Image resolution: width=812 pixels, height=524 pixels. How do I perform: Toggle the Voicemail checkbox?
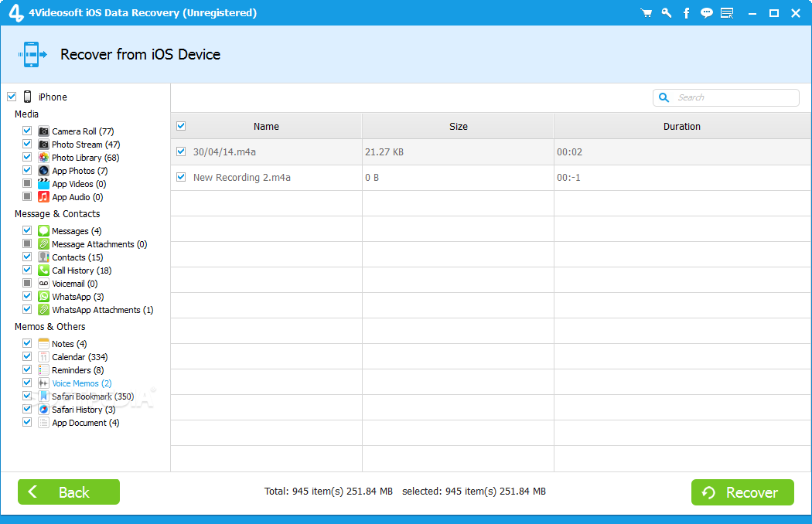click(x=27, y=283)
